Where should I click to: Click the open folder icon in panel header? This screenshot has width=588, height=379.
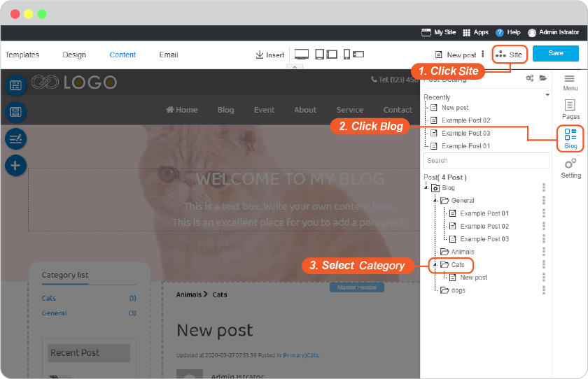tap(543, 78)
